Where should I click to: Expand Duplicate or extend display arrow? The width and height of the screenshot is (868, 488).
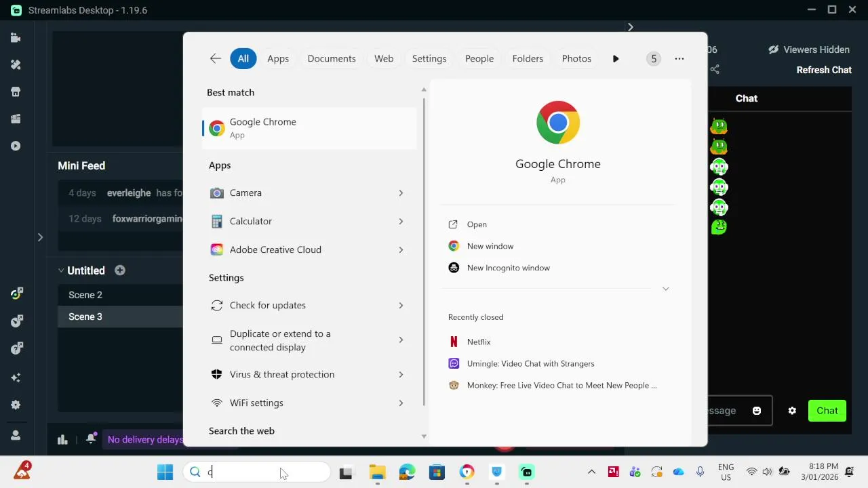401,340
